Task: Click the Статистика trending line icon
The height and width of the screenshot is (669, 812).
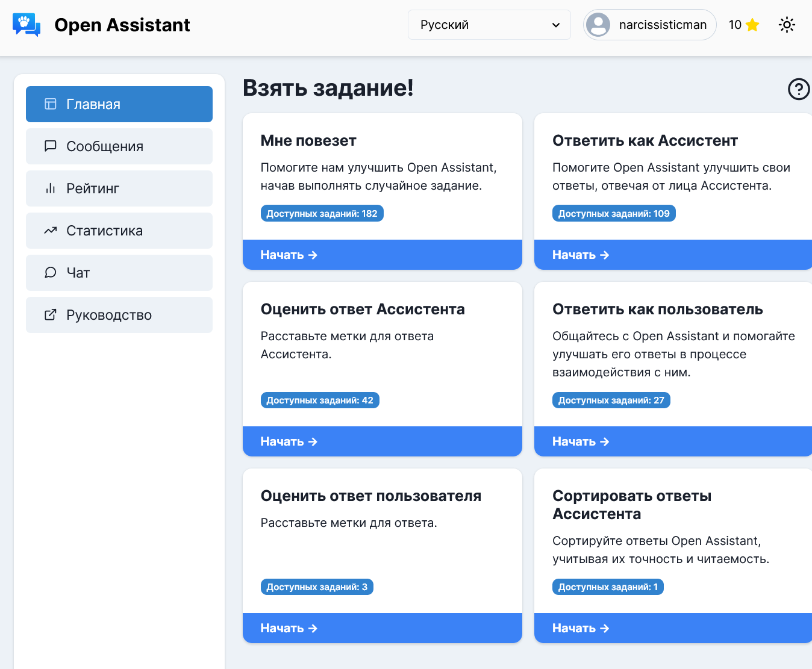Action: [49, 230]
